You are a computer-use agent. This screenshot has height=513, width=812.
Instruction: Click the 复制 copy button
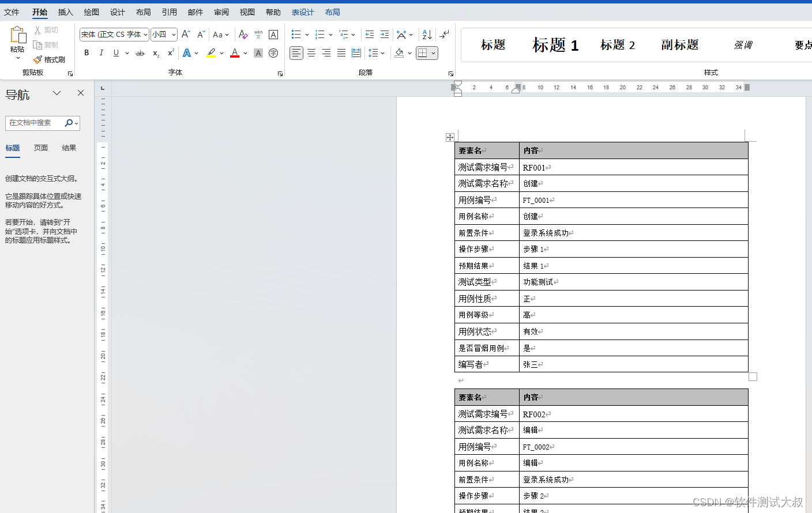point(46,45)
